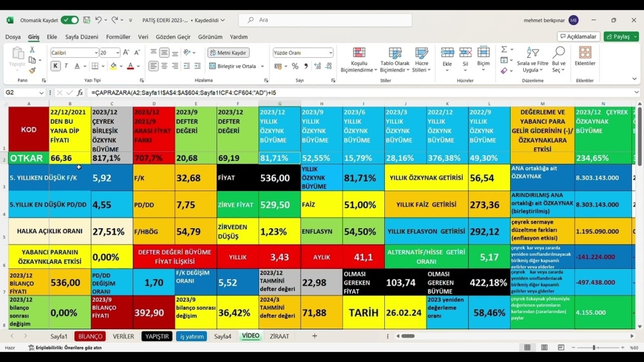Switch to Page Break Preview icon
The height and width of the screenshot is (362, 644).
pyautogui.click(x=561, y=348)
